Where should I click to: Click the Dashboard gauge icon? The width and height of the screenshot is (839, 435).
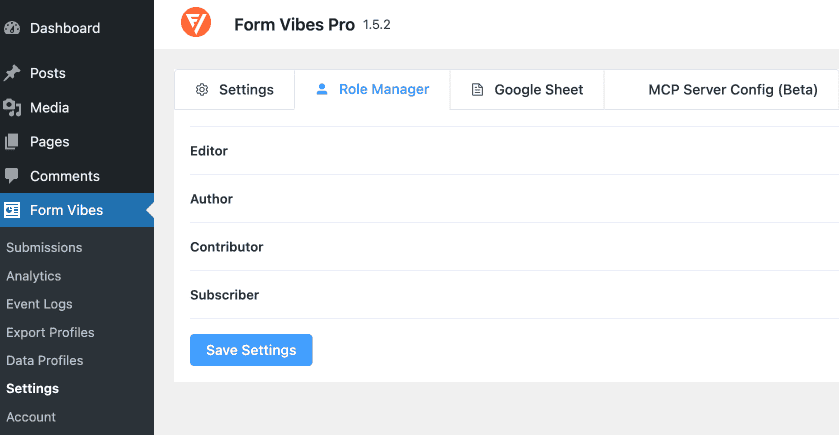pyautogui.click(x=12, y=28)
